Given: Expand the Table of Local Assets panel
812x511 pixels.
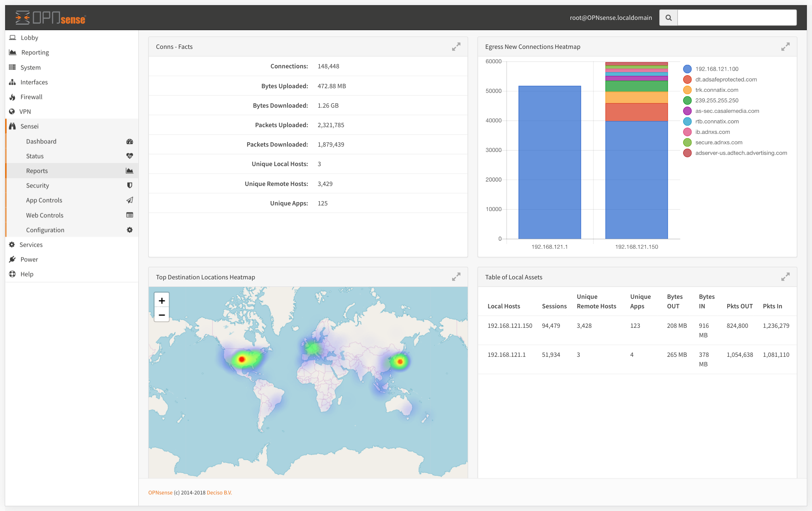Looking at the screenshot, I should pos(785,277).
